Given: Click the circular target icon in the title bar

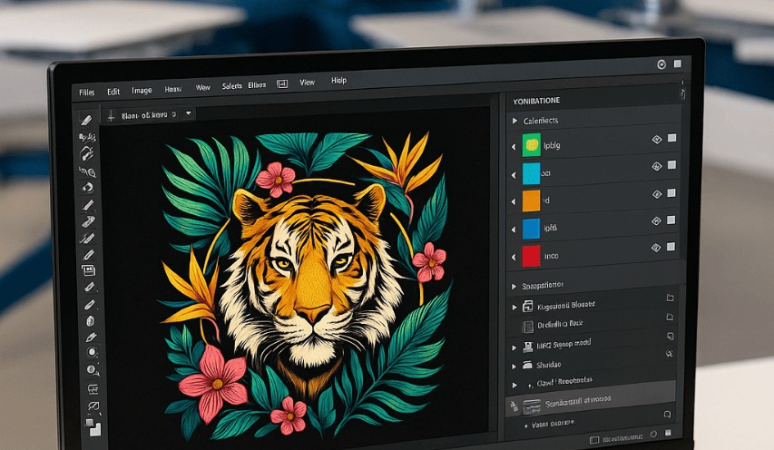Looking at the screenshot, I should click(x=661, y=65).
